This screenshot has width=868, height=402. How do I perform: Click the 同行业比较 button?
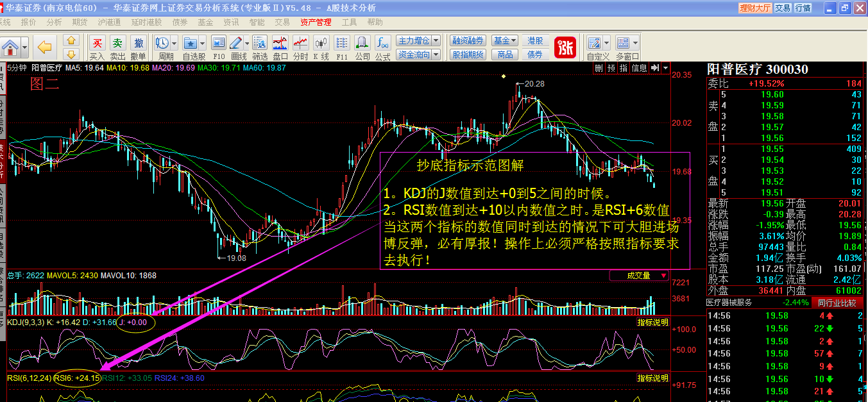(838, 303)
